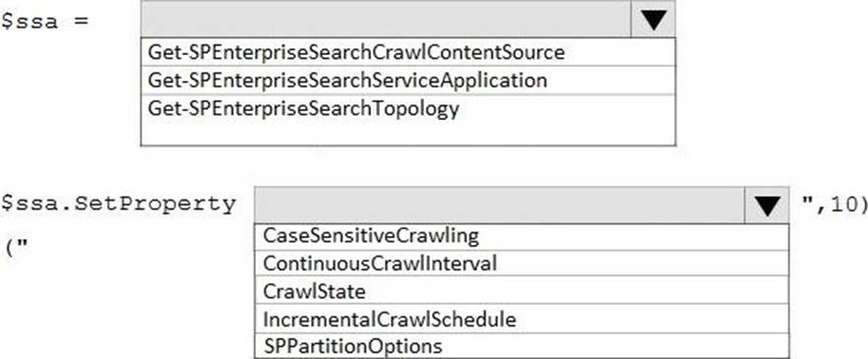Screen dimensions: 868x359
Task: Collapse the property name list via its arrow
Action: coord(767,206)
